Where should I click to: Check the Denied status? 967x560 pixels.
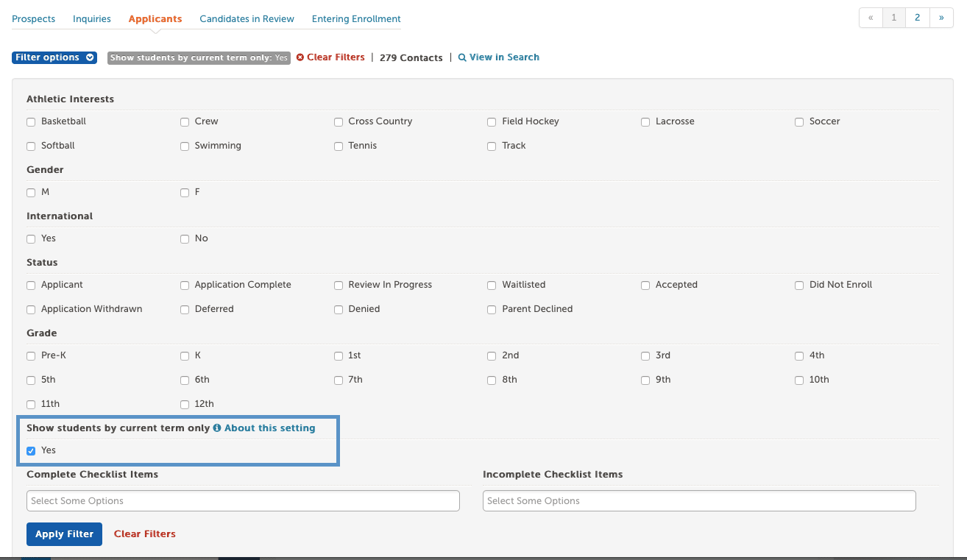click(x=339, y=310)
